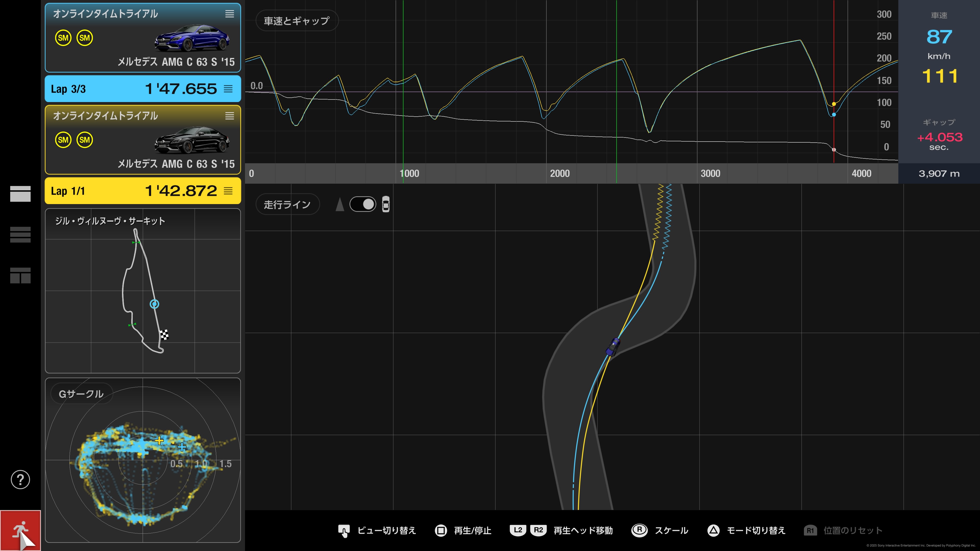
Task: Select the three-row list layout icon
Action: click(20, 234)
